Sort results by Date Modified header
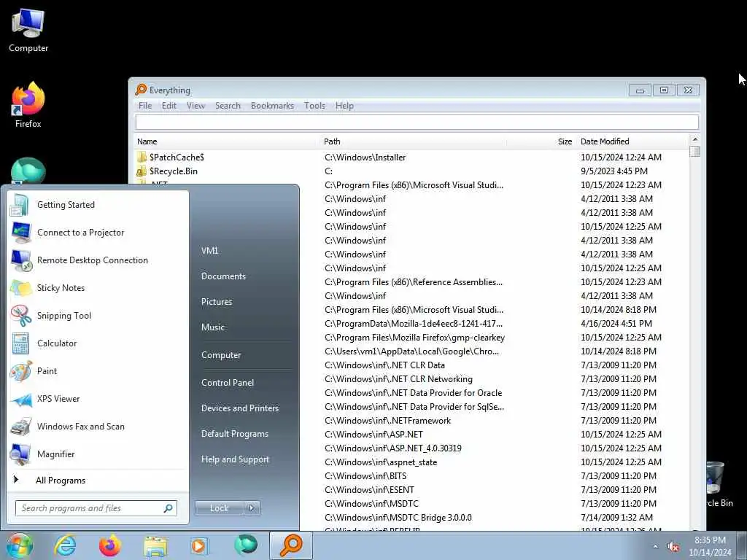The height and width of the screenshot is (560, 747). click(632, 141)
